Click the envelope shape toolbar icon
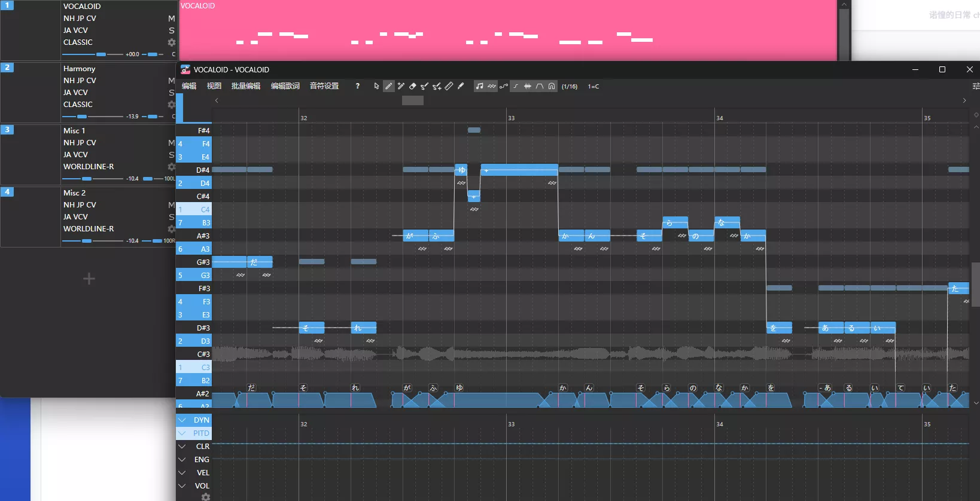This screenshot has width=980, height=501. (x=540, y=86)
